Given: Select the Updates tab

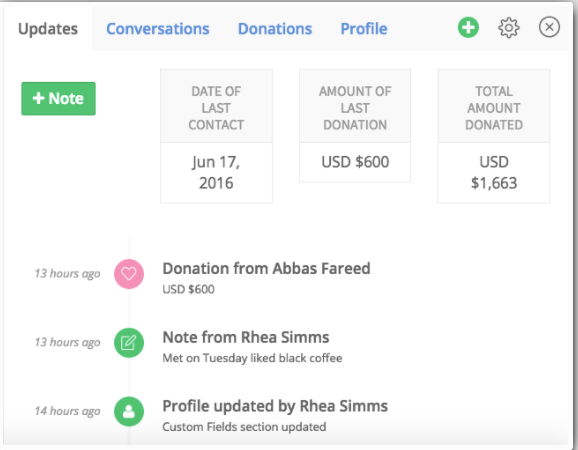Looking at the screenshot, I should pos(48,29).
